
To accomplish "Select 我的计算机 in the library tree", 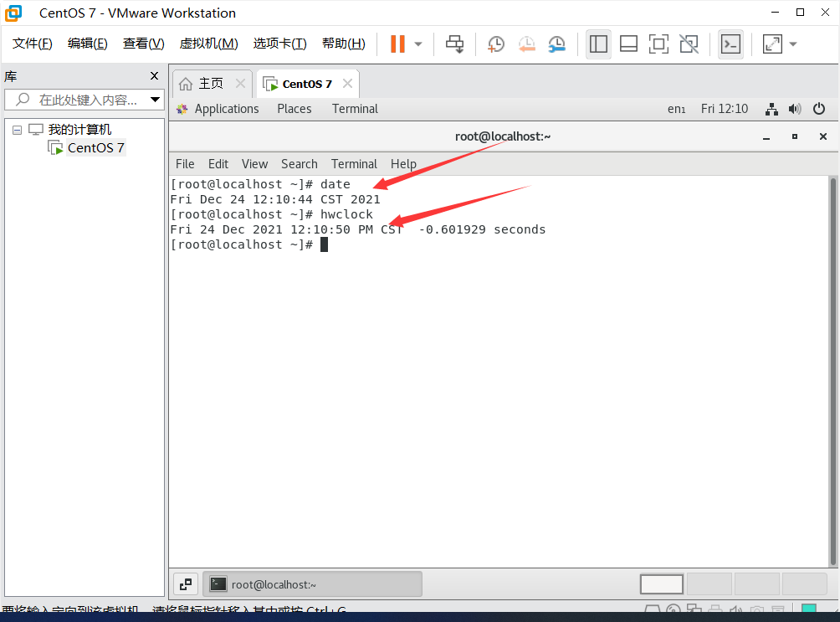I will coord(79,129).
